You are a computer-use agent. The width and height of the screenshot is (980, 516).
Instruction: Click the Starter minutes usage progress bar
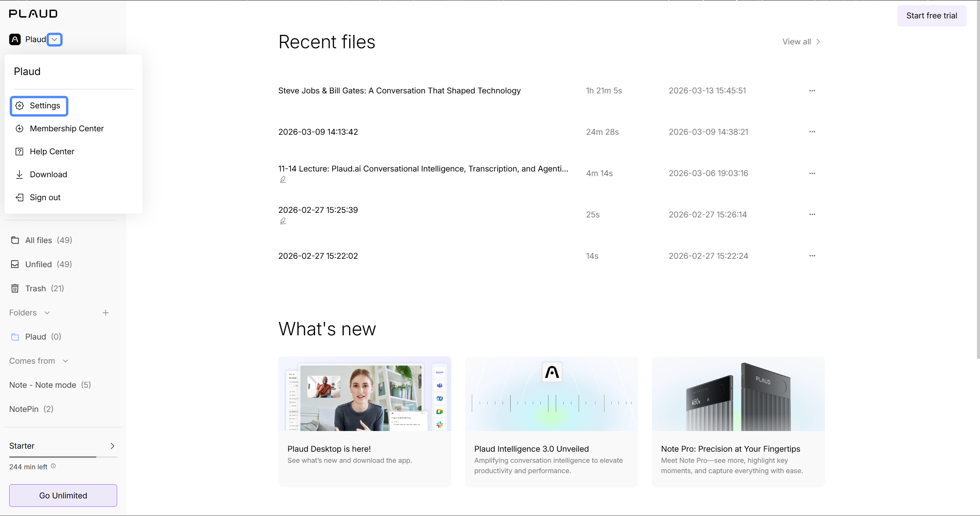click(63, 457)
